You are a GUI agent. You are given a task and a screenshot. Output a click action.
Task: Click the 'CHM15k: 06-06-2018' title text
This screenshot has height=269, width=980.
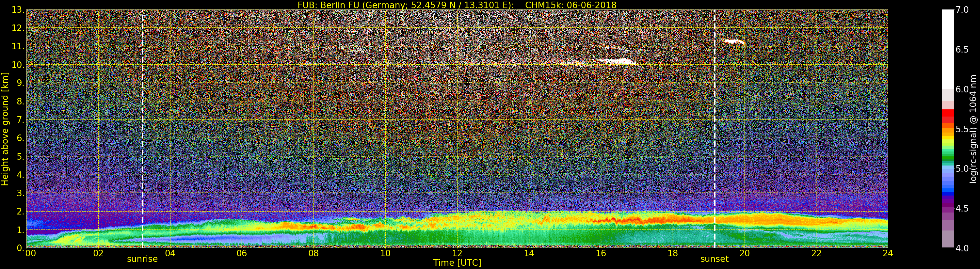(570, 5)
